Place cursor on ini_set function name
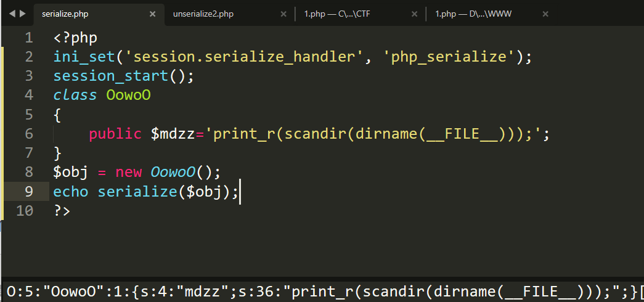The image size is (644, 302). point(84,57)
